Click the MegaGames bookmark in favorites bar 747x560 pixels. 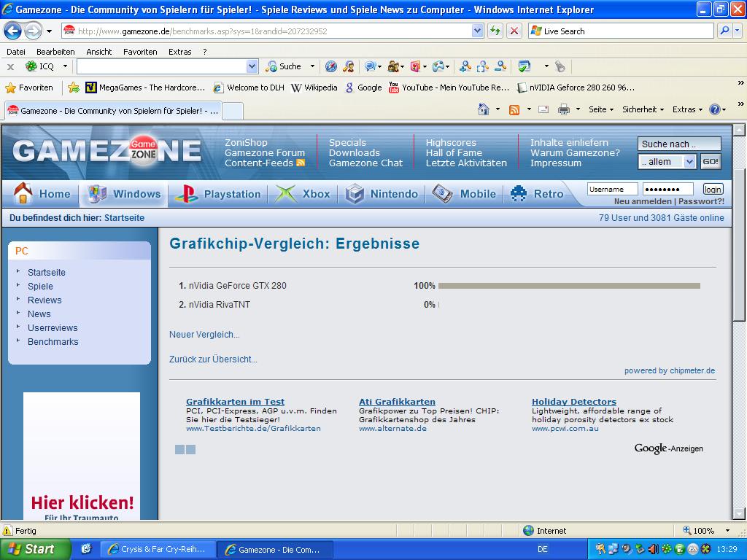click(145, 87)
